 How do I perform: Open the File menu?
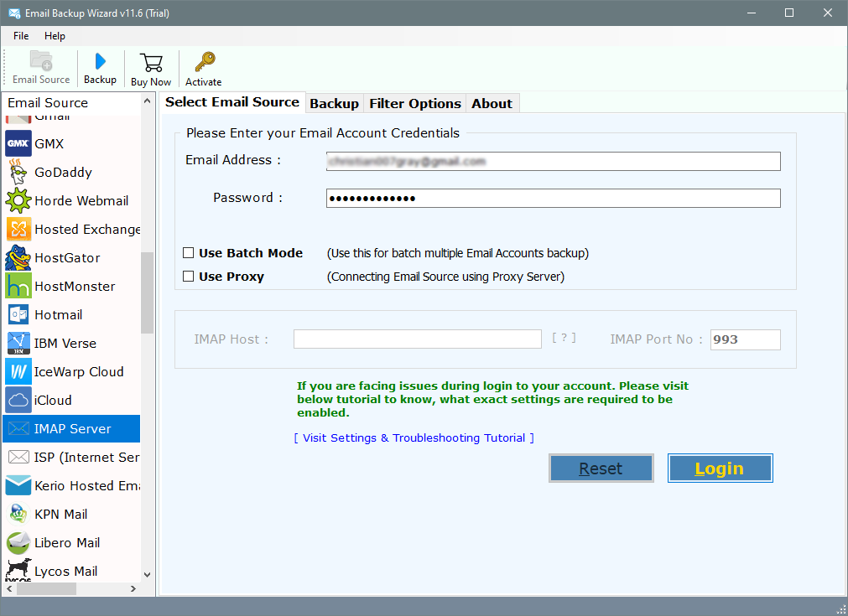(21, 36)
